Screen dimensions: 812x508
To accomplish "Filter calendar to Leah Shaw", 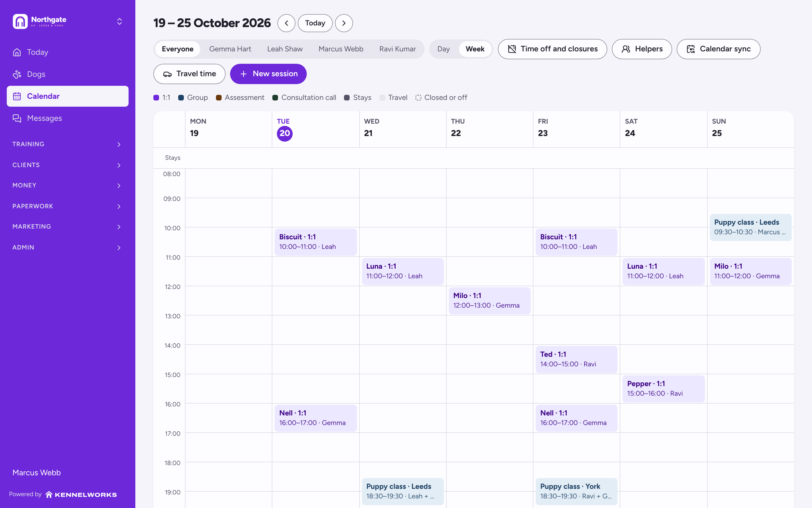I will coord(285,49).
